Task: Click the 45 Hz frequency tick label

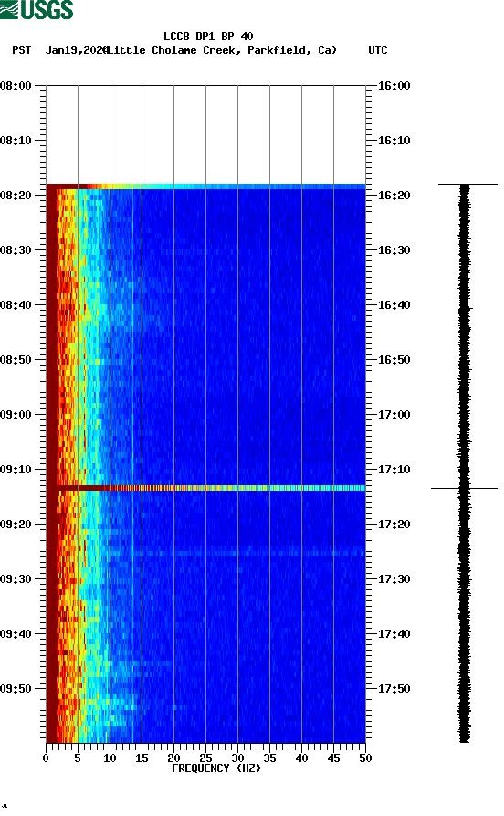Action: [333, 758]
